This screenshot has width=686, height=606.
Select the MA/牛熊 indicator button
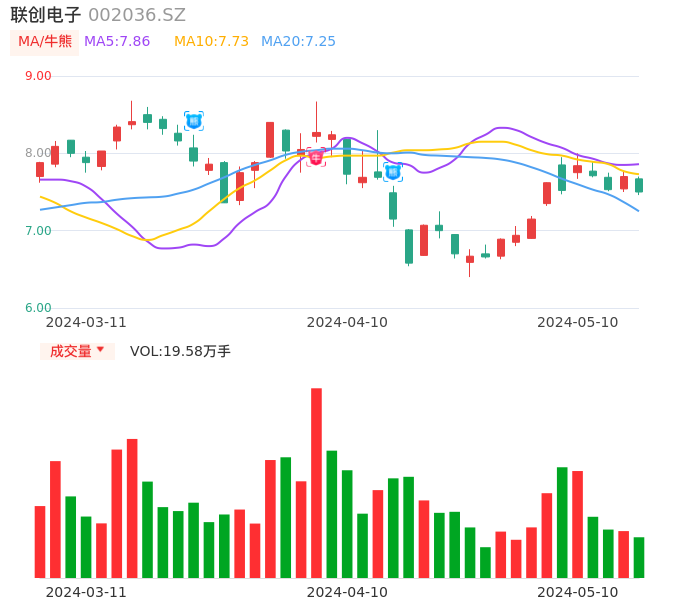click(x=44, y=42)
